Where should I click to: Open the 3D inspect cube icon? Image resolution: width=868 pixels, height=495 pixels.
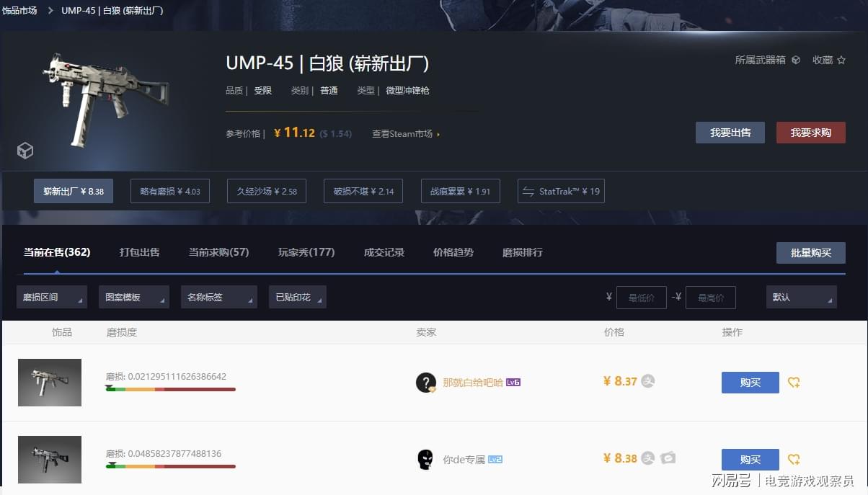click(x=25, y=151)
